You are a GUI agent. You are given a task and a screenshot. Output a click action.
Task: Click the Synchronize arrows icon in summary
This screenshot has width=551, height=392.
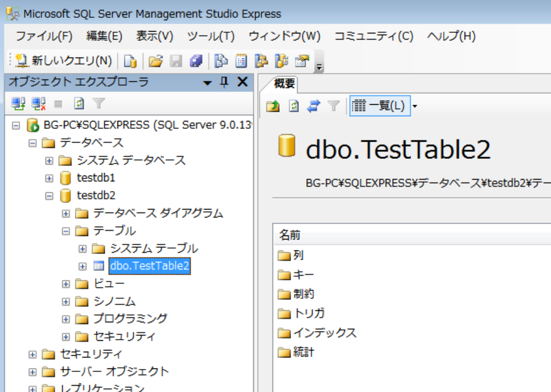pos(313,106)
